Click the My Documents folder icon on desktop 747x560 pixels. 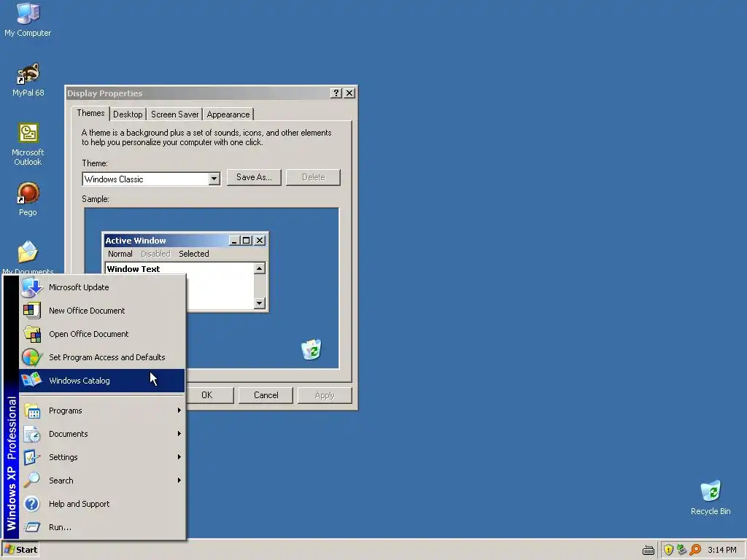pyautogui.click(x=28, y=252)
